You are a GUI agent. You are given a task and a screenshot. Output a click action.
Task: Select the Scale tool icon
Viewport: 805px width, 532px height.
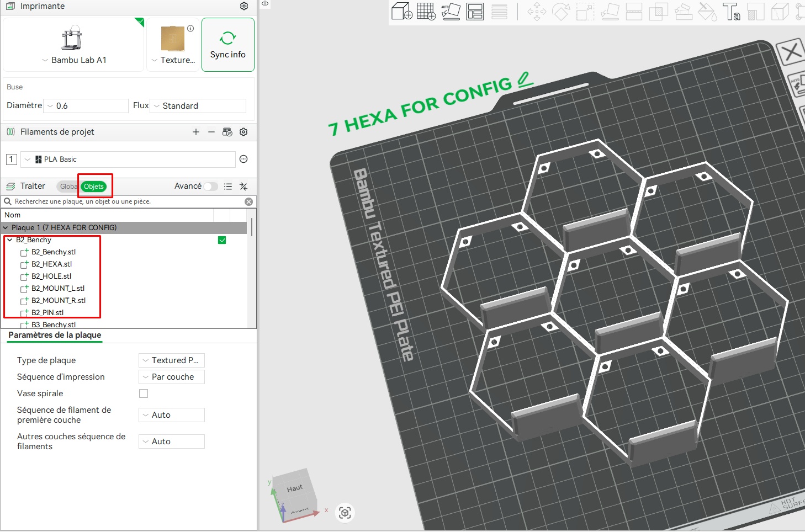pyautogui.click(x=585, y=12)
